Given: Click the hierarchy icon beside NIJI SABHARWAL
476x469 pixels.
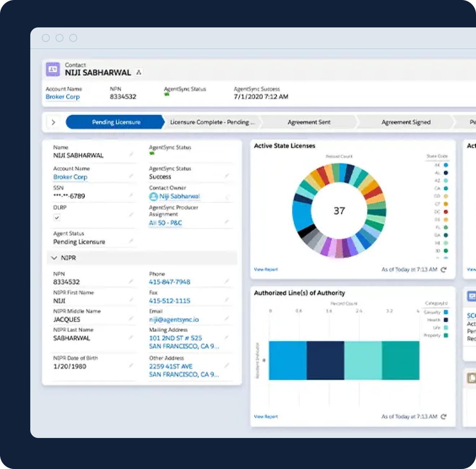Looking at the screenshot, I should click(x=139, y=73).
